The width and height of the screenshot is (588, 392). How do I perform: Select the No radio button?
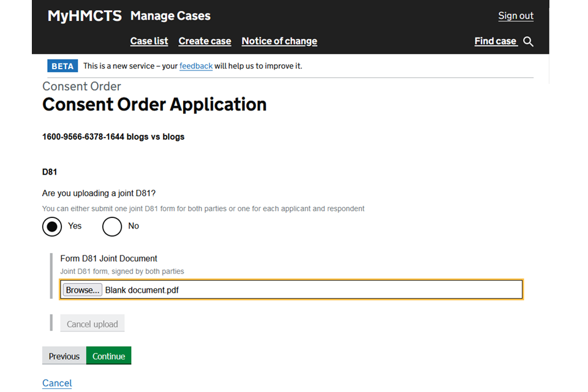(112, 227)
